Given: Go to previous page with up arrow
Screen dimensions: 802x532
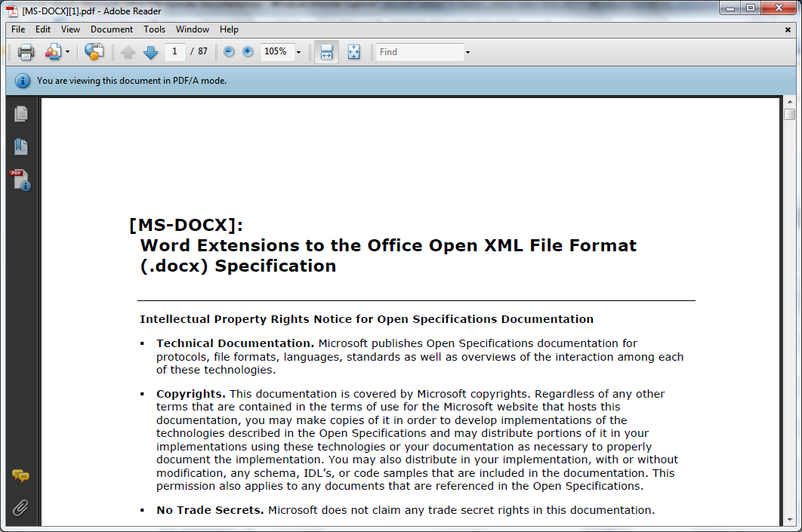Looking at the screenshot, I should pos(128,52).
